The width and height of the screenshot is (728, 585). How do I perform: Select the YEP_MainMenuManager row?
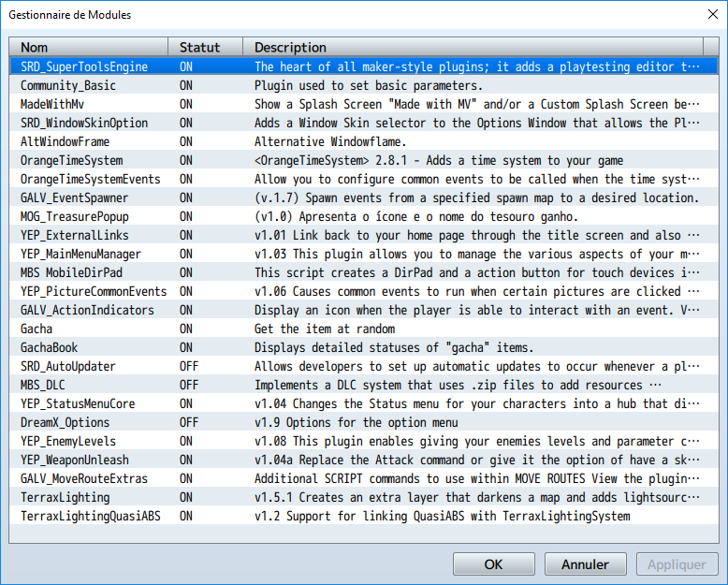[x=364, y=254]
